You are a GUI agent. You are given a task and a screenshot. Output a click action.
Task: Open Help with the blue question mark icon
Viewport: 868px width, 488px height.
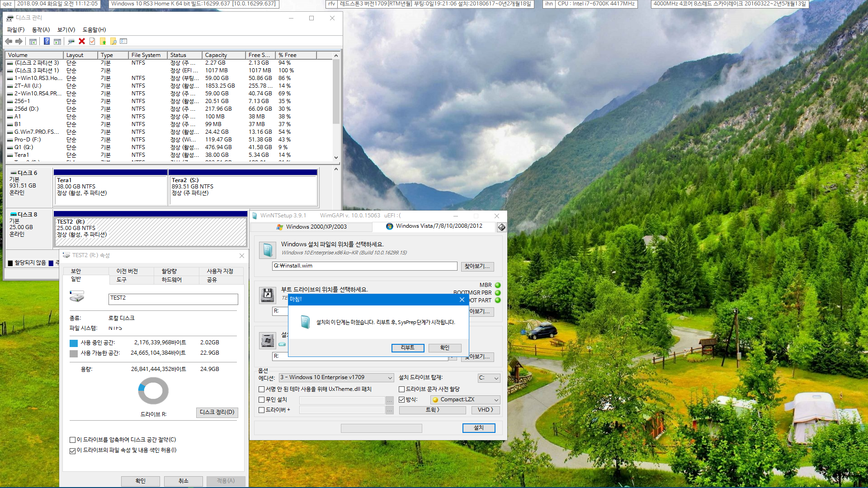pos(47,41)
